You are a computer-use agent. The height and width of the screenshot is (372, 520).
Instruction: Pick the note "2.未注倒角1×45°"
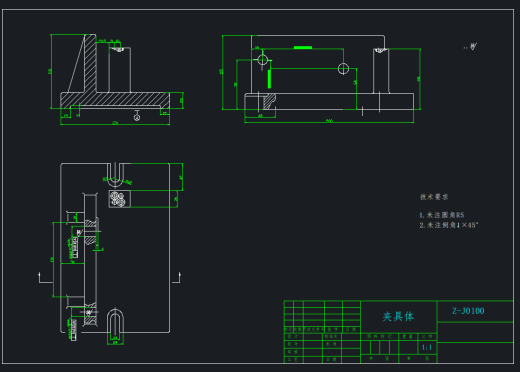click(449, 225)
